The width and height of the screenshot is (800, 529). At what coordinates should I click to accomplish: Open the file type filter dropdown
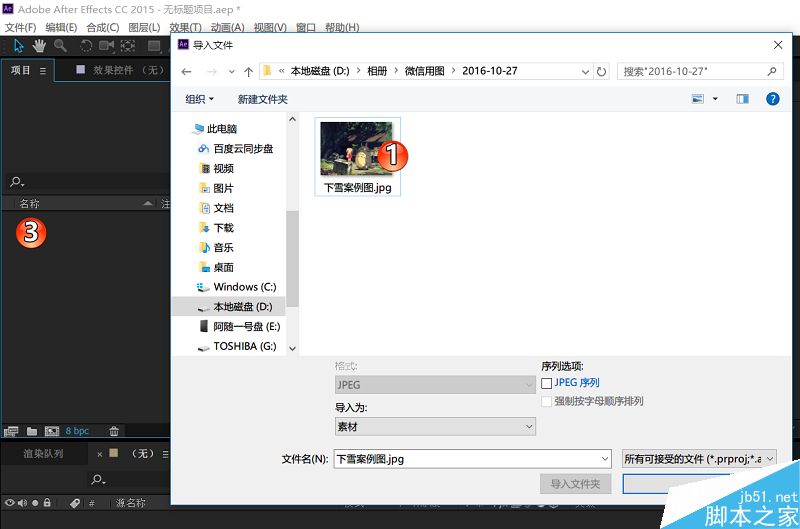(699, 458)
